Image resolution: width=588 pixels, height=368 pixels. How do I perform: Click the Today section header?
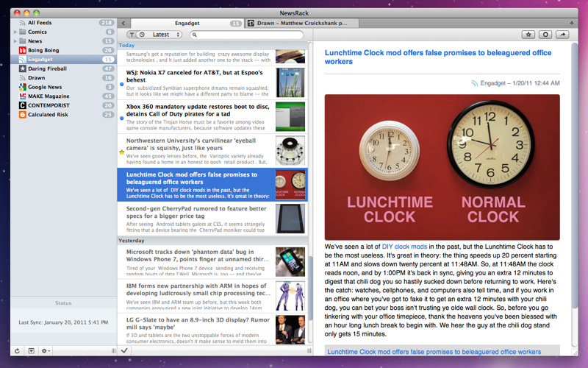[x=212, y=46]
